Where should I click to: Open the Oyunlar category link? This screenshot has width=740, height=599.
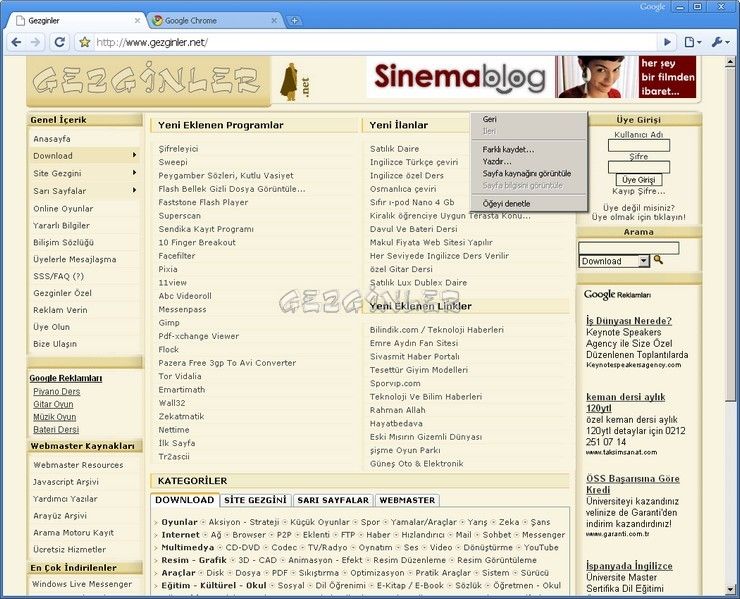(179, 522)
